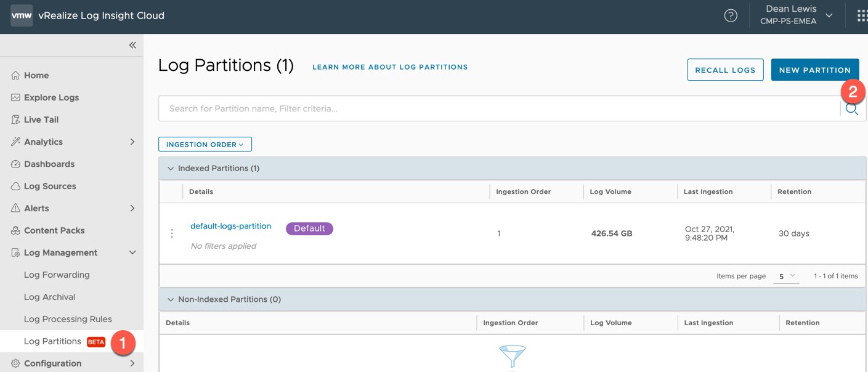The image size is (868, 372).
Task: Open Dashboards page
Action: coord(49,164)
